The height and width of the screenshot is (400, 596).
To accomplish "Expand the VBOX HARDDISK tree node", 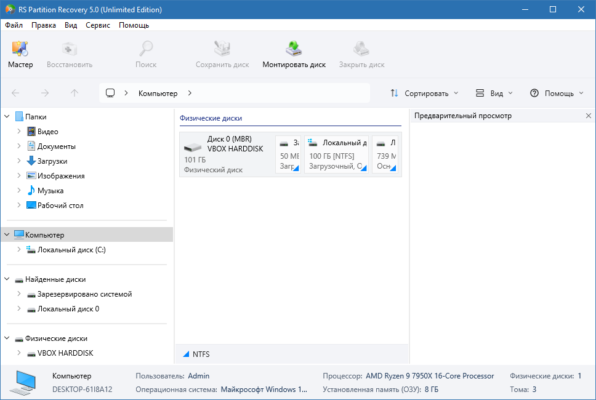I will point(19,353).
